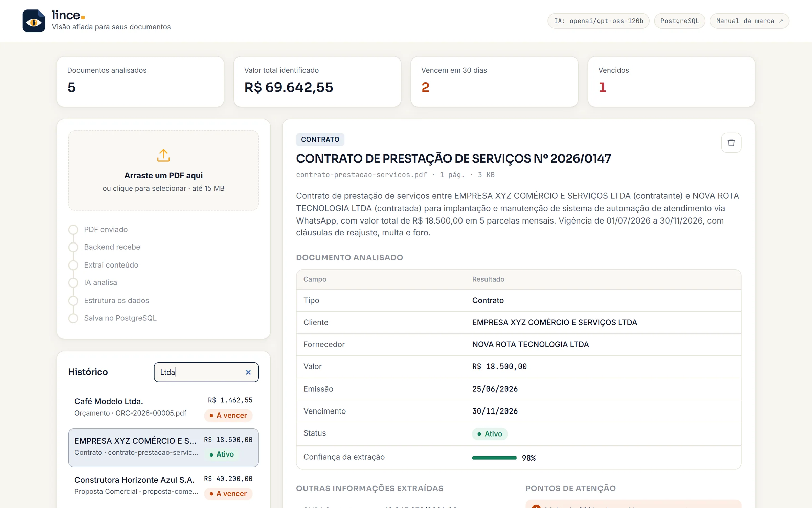Image resolution: width=812 pixels, height=508 pixels.
Task: Click the 'IA: openai/gpt-oss-120b' badge
Action: pos(598,21)
